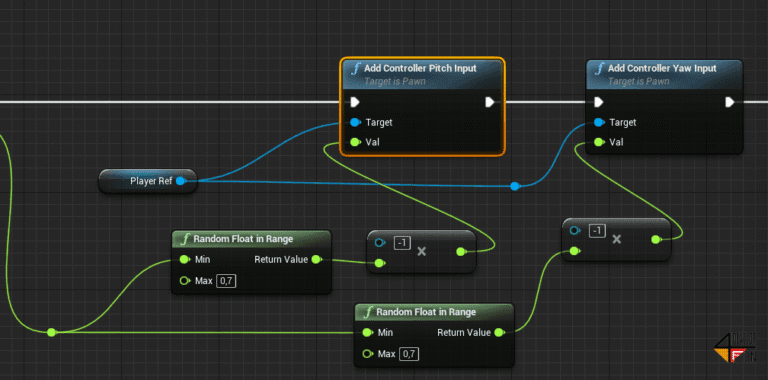Click exec output pin of Pitch Input node

pyautogui.click(x=489, y=102)
